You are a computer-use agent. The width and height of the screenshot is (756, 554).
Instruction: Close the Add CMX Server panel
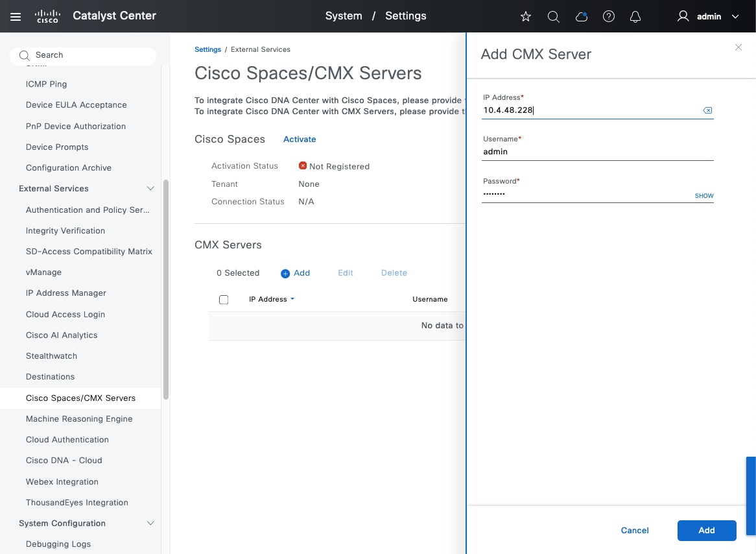(x=738, y=47)
